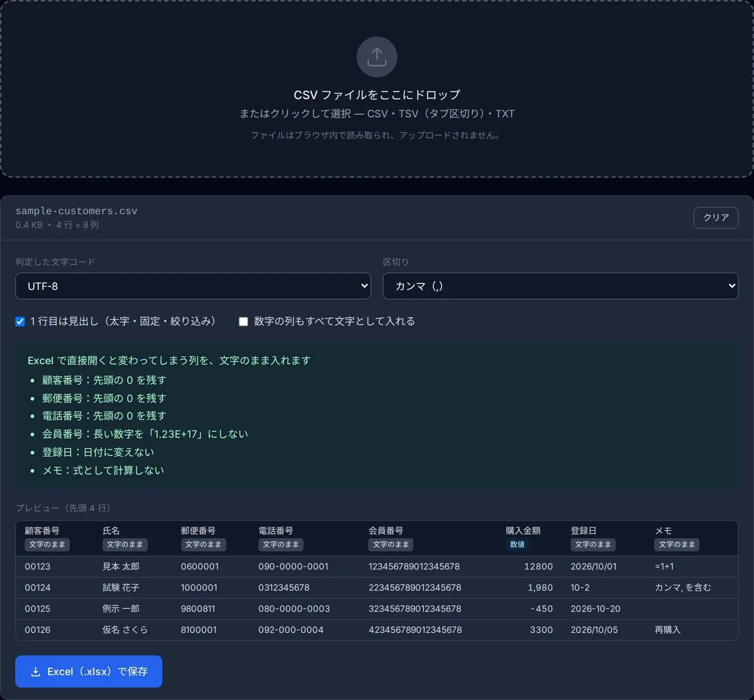Click the download icon on Excel save button

click(x=36, y=671)
